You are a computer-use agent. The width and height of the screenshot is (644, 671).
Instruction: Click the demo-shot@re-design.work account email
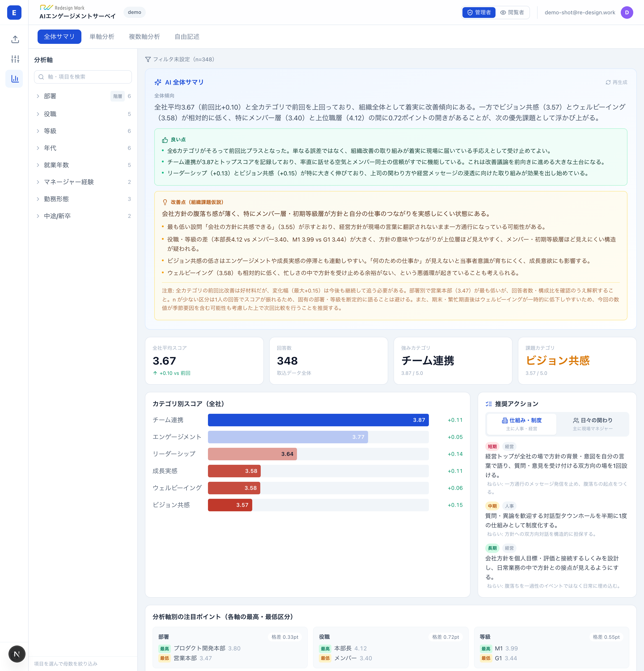pos(580,12)
